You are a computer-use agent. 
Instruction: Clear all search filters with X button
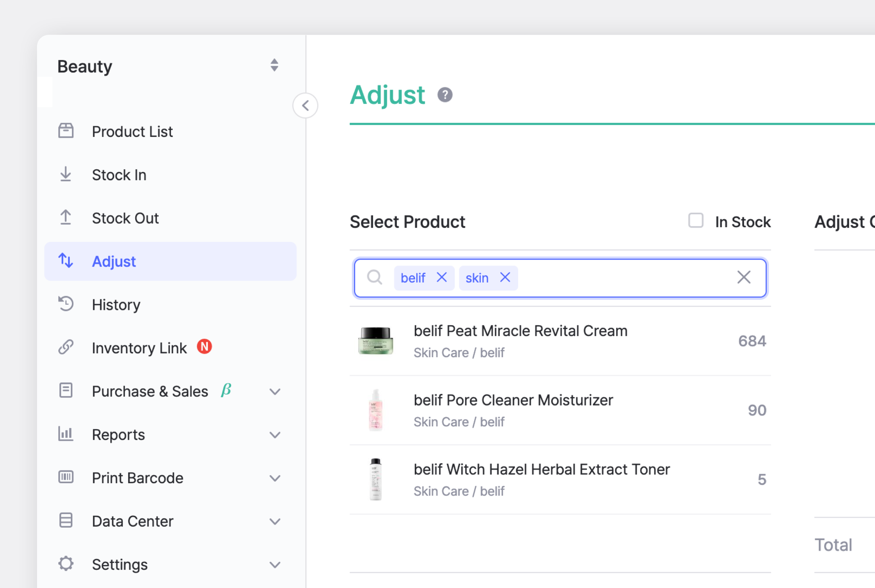point(744,277)
